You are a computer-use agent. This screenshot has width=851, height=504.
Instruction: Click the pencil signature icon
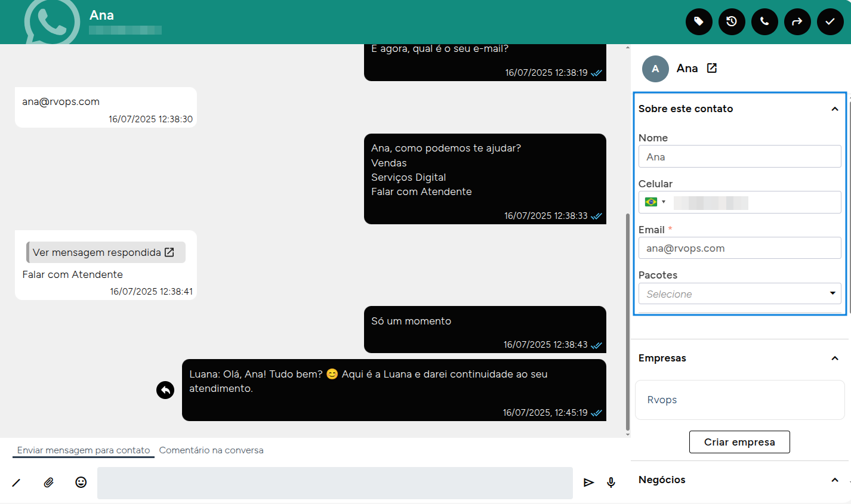click(x=17, y=483)
